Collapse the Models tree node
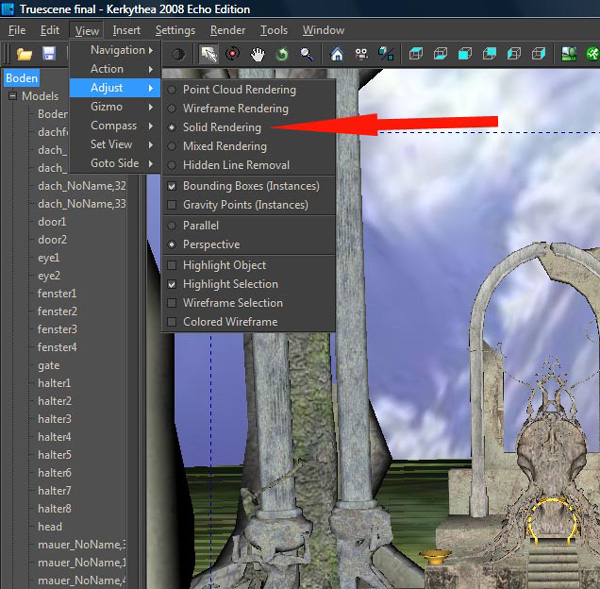 (x=13, y=96)
